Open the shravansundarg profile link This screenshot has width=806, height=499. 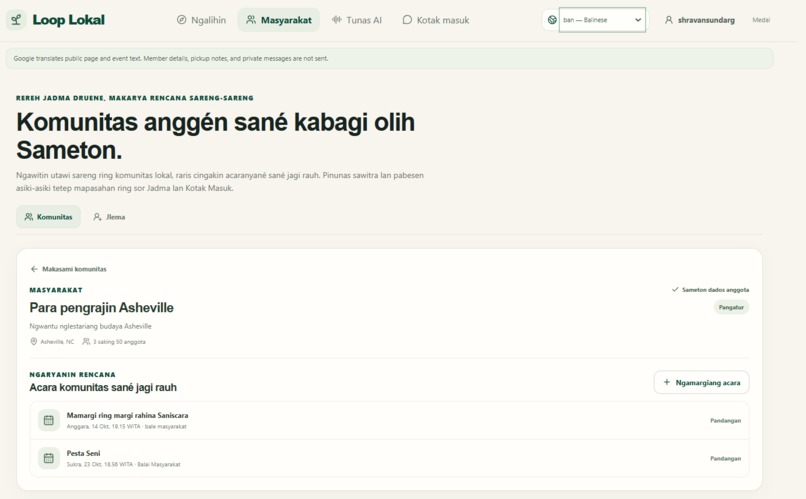(x=699, y=20)
